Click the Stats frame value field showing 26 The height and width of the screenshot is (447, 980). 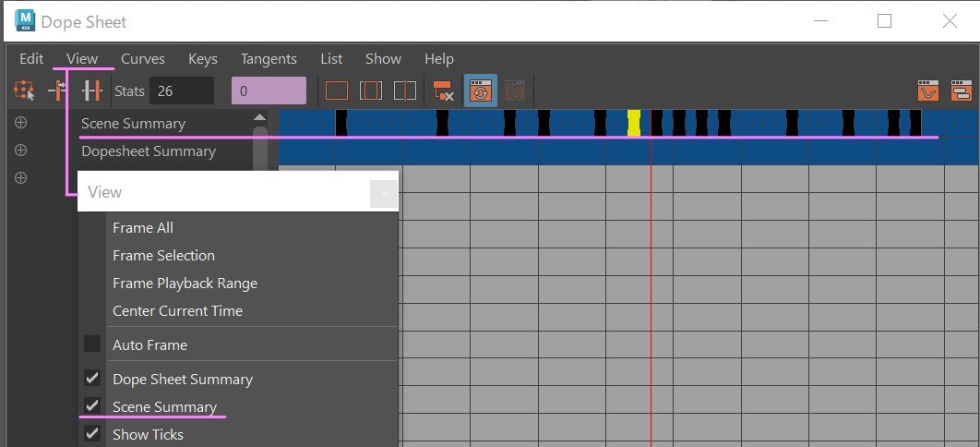pyautogui.click(x=183, y=91)
